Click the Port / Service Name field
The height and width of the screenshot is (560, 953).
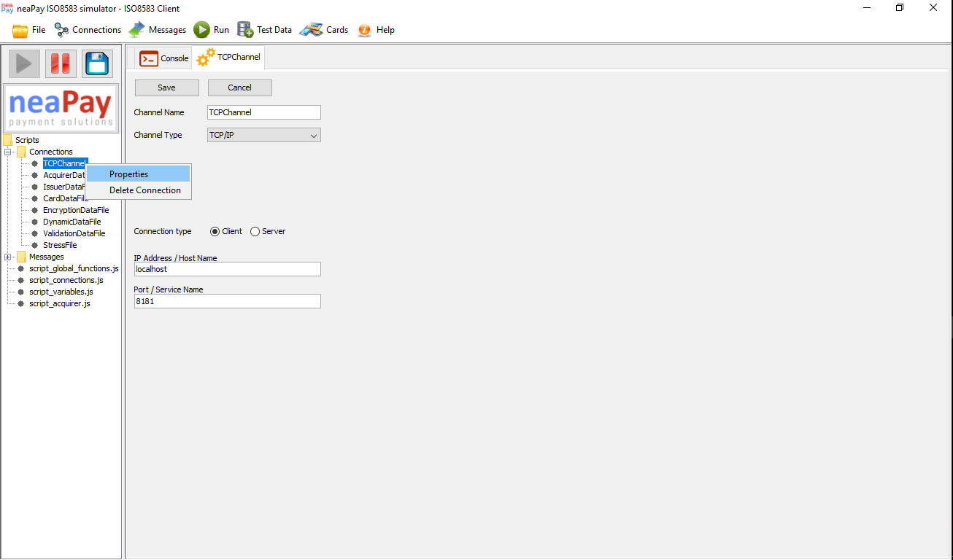tap(228, 301)
